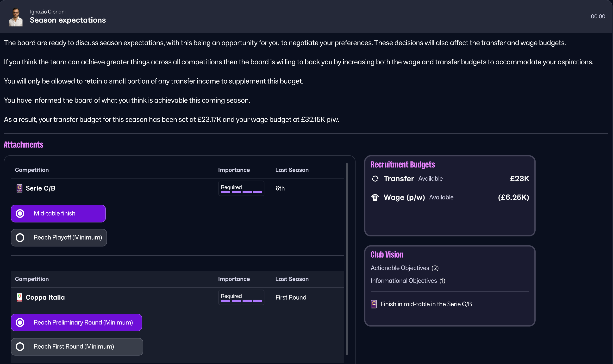Viewport: 613px width, 364px height.
Task: Click the Club Vision panel heading
Action: click(387, 255)
